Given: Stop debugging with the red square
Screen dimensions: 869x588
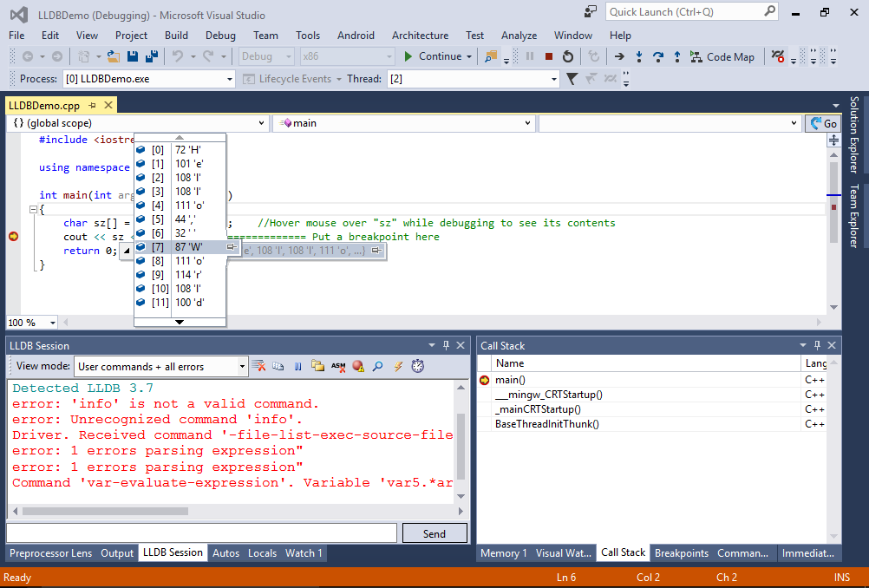Looking at the screenshot, I should tap(549, 56).
